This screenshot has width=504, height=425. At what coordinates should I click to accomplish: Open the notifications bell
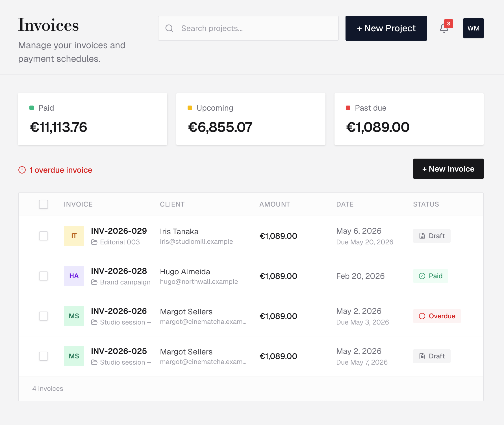click(444, 28)
